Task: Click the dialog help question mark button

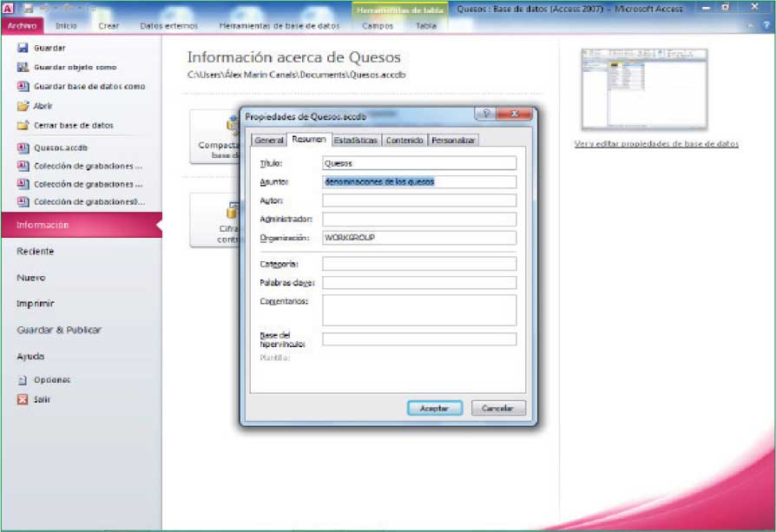Action: 485,115
